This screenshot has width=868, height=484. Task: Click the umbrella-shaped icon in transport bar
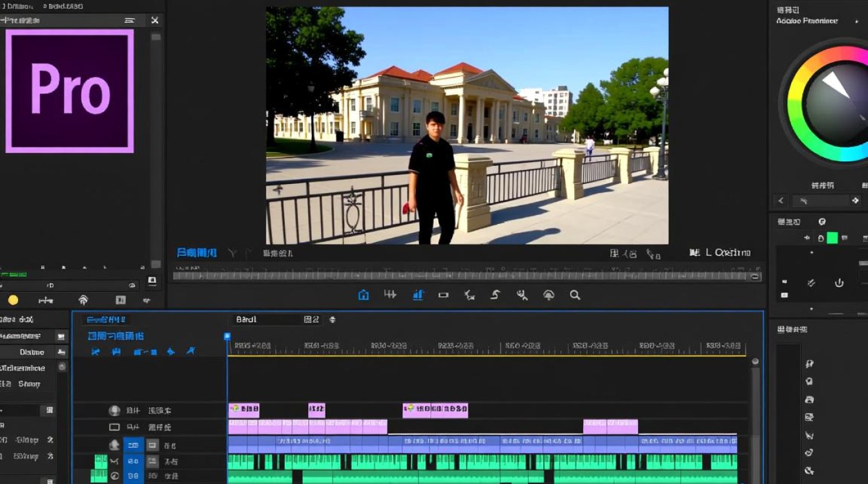[549, 295]
